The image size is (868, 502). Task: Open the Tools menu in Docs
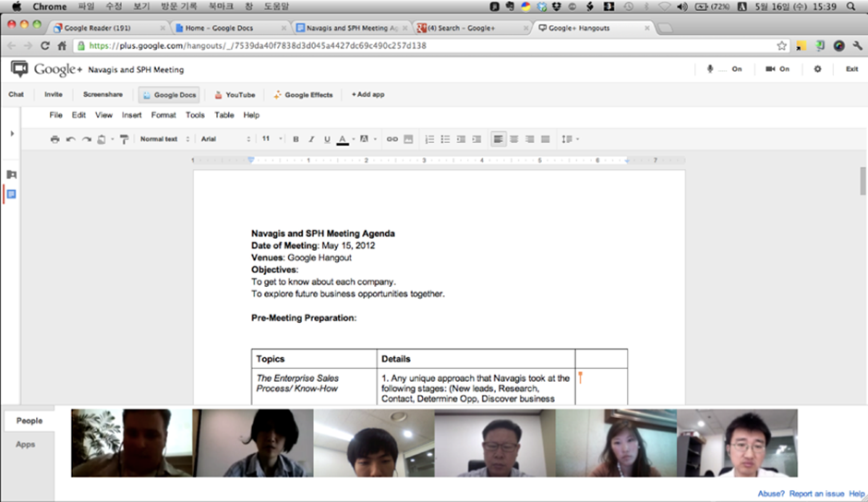[195, 115]
